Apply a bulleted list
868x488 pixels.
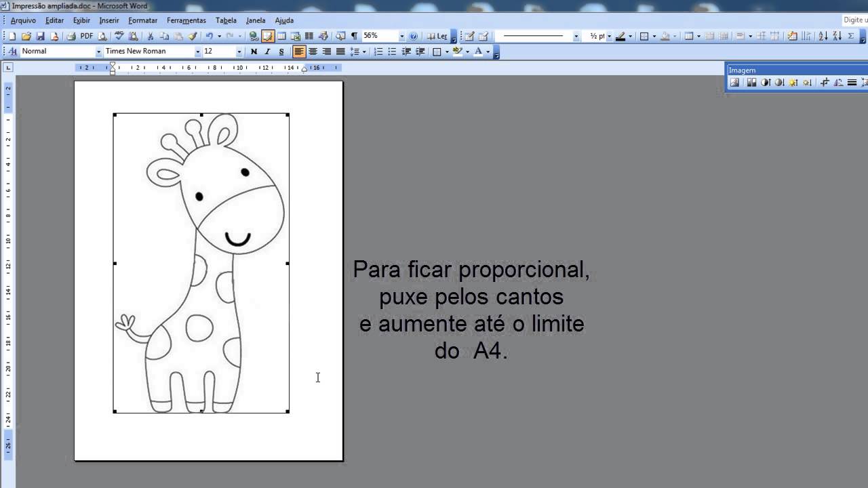point(392,52)
